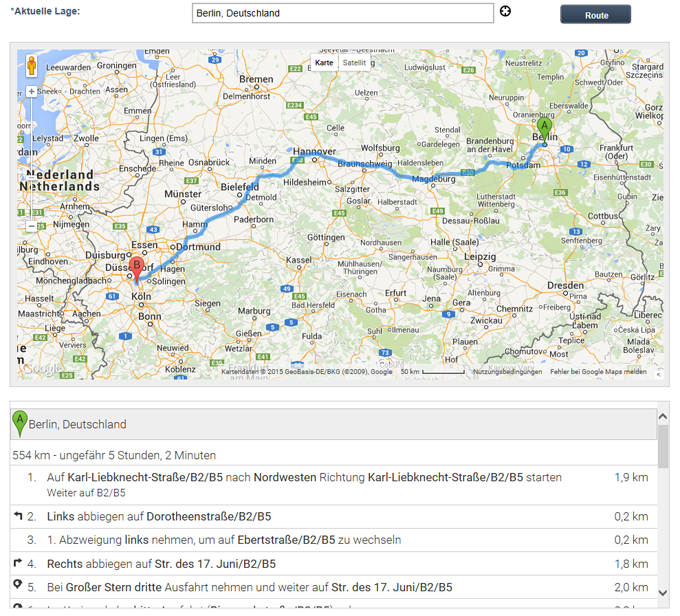Click the green marker A on Berlin
The width and height of the screenshot is (680, 616).
pos(544,131)
